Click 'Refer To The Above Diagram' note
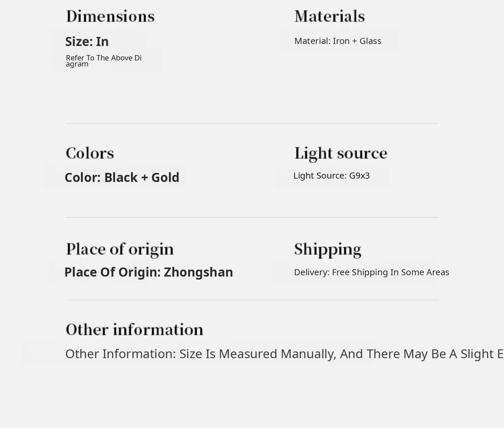Image resolution: width=504 pixels, height=433 pixels. click(103, 61)
